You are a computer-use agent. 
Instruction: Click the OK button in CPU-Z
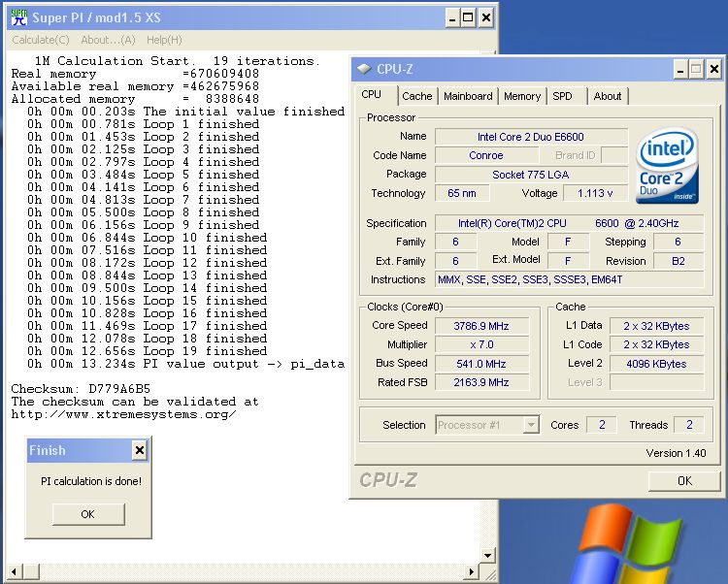684,480
